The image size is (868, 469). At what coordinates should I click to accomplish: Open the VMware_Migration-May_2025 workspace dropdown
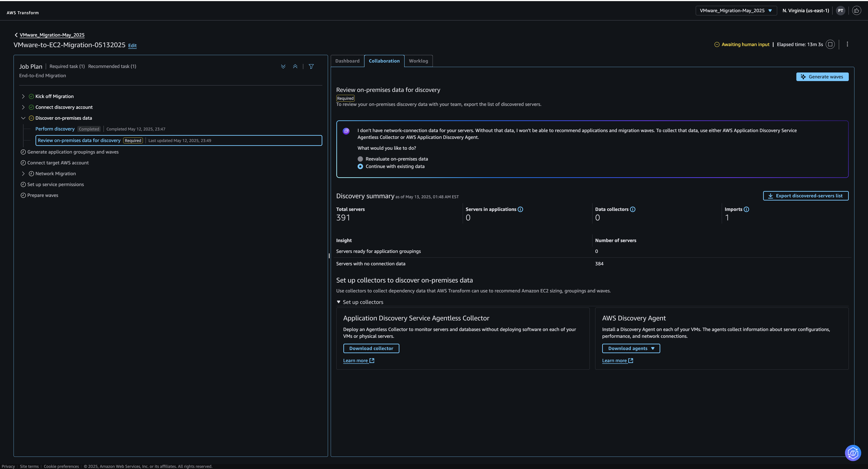point(736,11)
